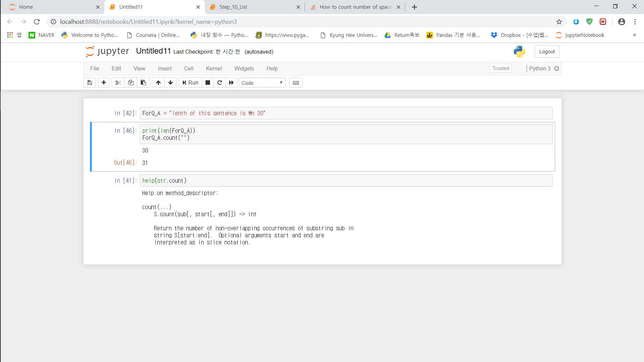
Task: Go forward in browser history
Action: click(23, 22)
